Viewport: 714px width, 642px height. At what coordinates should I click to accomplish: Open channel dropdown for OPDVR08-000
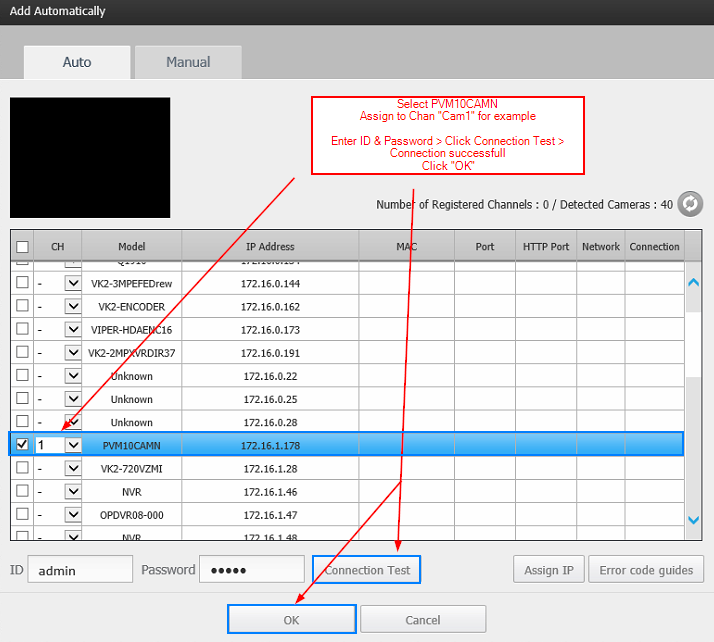click(73, 515)
